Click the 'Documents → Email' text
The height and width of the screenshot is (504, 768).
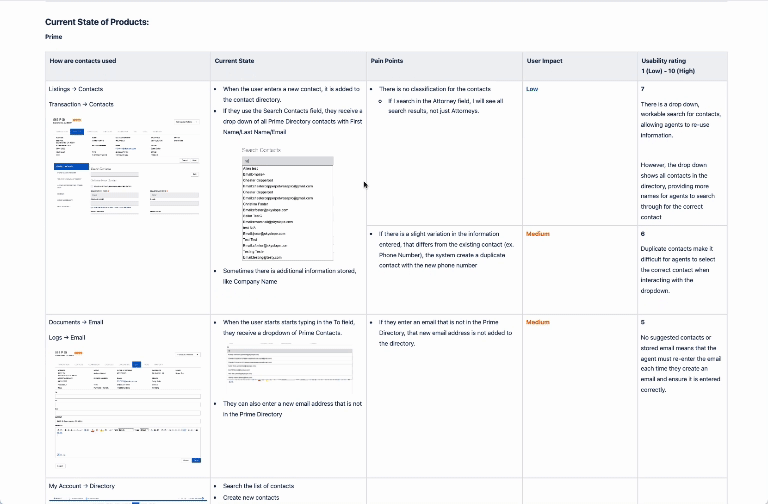(75, 322)
